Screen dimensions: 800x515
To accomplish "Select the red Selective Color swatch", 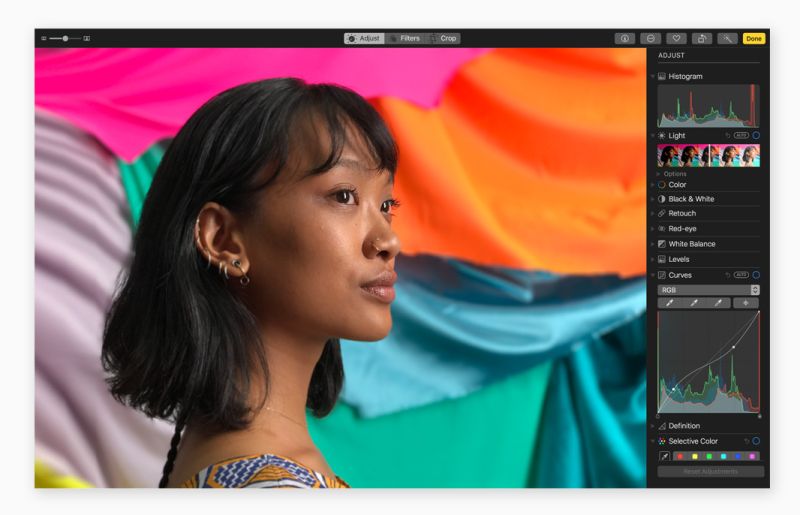I will [680, 456].
